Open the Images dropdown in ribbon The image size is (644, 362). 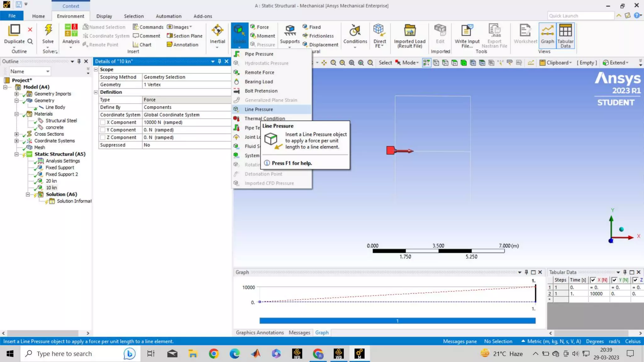[179, 27]
